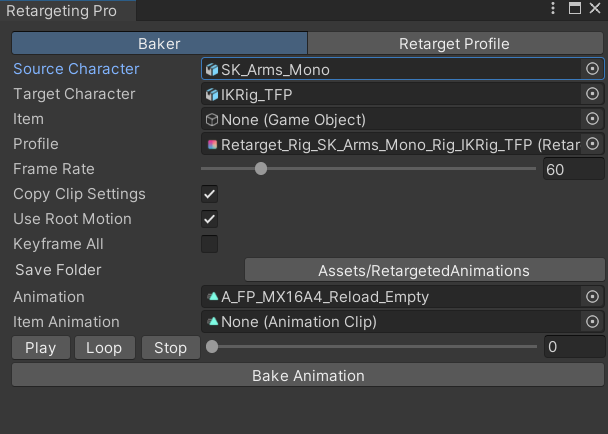Viewport: 608px width, 434px height.
Task: Switch to the Retarget Profile tab
Action: 454,43
